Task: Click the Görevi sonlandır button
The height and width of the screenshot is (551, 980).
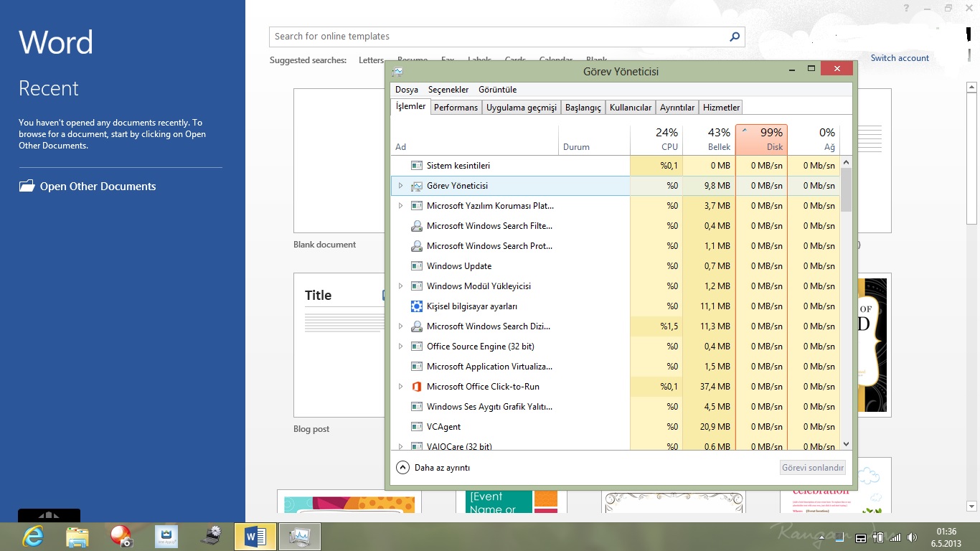Action: tap(814, 468)
